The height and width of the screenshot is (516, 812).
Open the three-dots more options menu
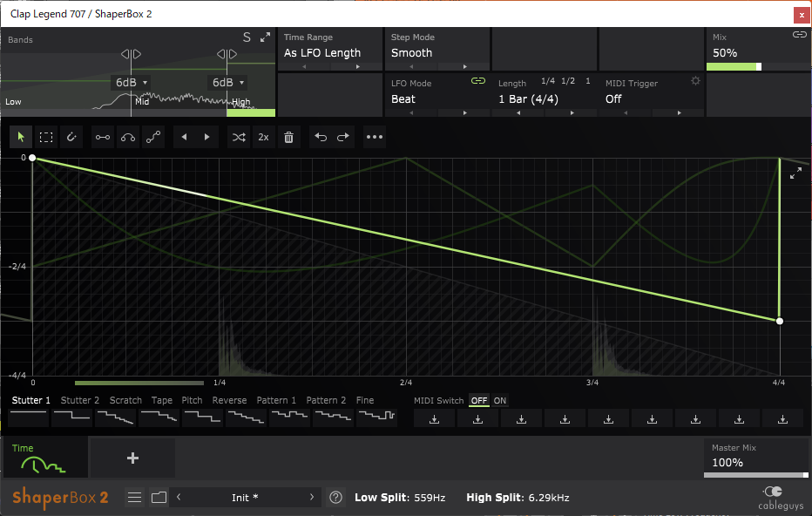[x=375, y=137]
